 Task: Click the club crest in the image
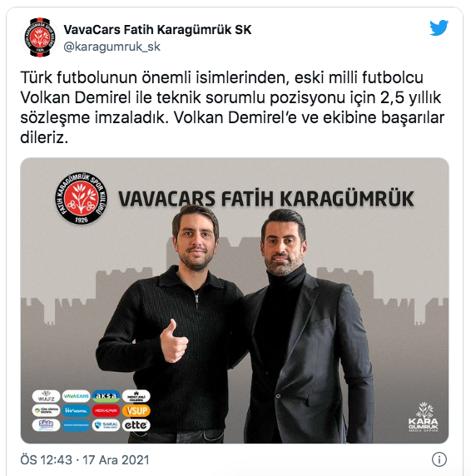pos(81,198)
